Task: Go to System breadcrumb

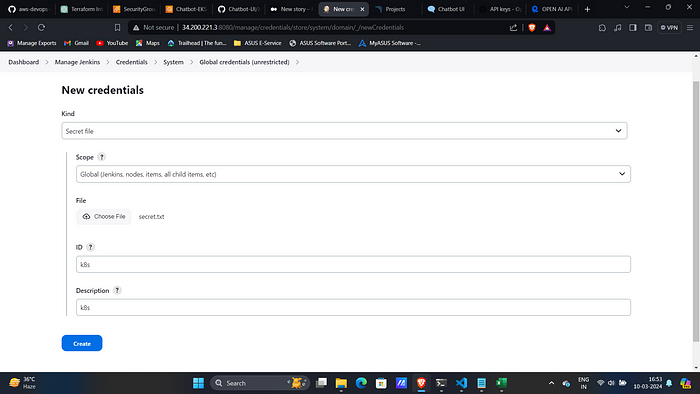Action: click(173, 62)
